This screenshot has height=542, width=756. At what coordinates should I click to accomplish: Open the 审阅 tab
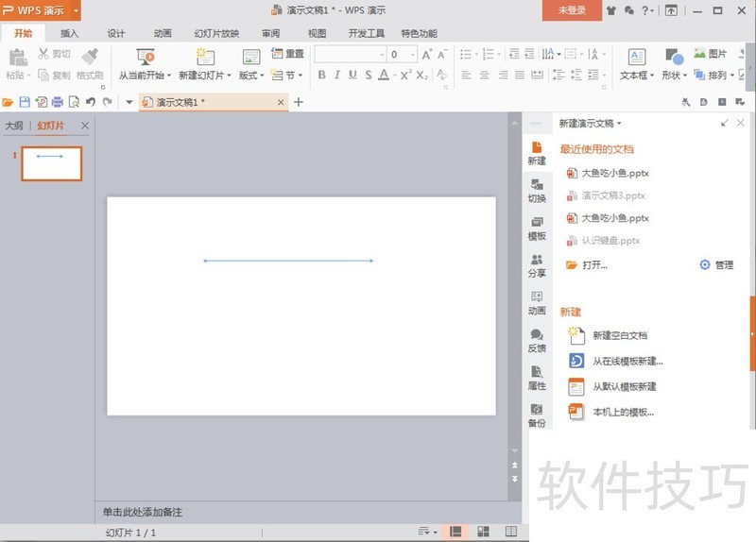click(x=271, y=33)
